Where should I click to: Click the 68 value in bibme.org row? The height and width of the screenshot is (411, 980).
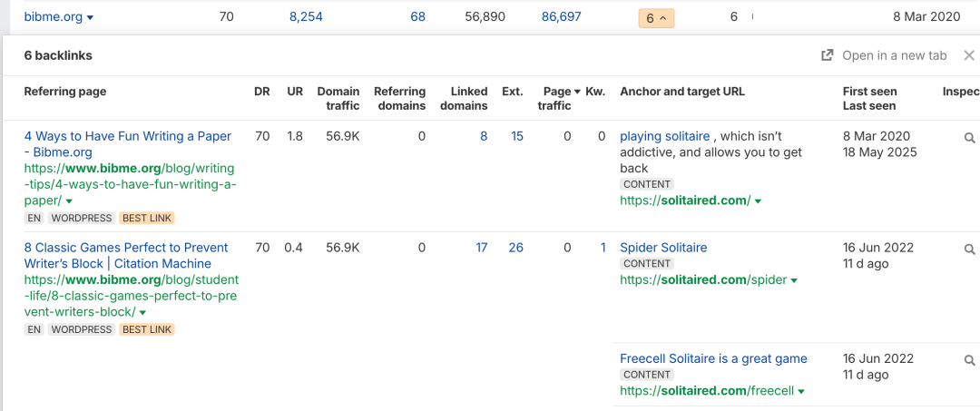click(x=418, y=17)
